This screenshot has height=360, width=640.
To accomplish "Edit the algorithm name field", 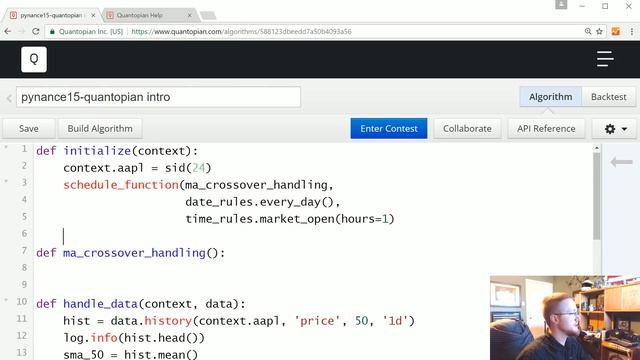I will coord(158,97).
